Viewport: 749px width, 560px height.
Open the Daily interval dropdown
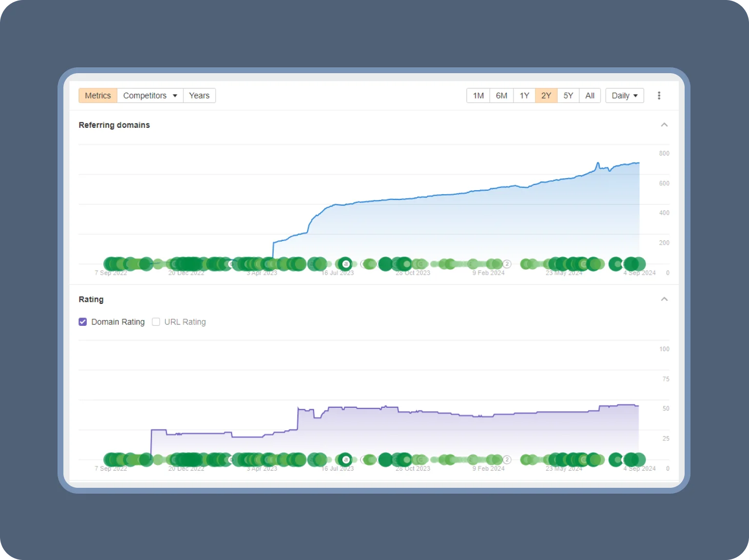[625, 96]
